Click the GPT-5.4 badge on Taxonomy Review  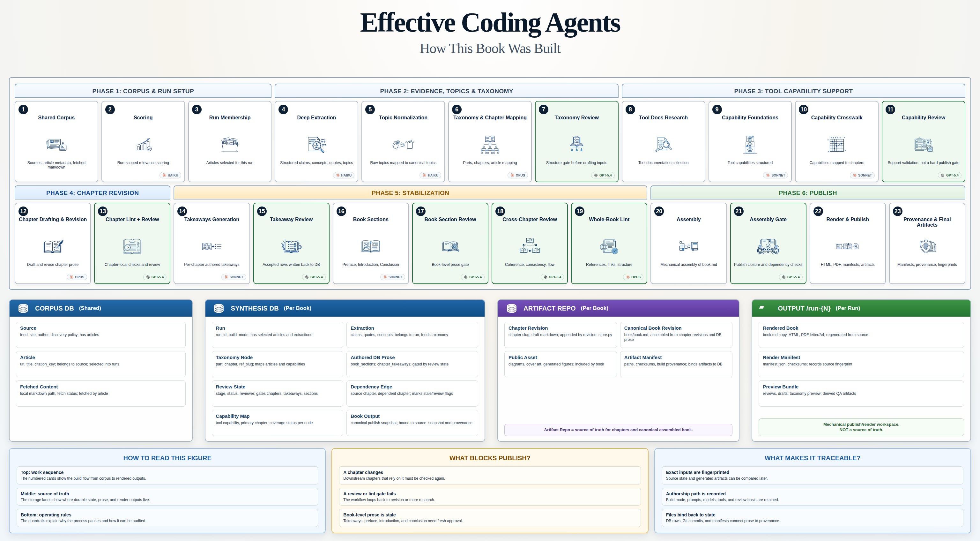click(603, 175)
